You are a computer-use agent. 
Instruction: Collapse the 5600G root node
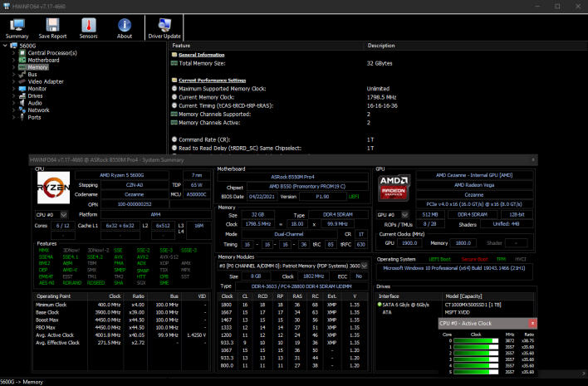(x=4, y=46)
